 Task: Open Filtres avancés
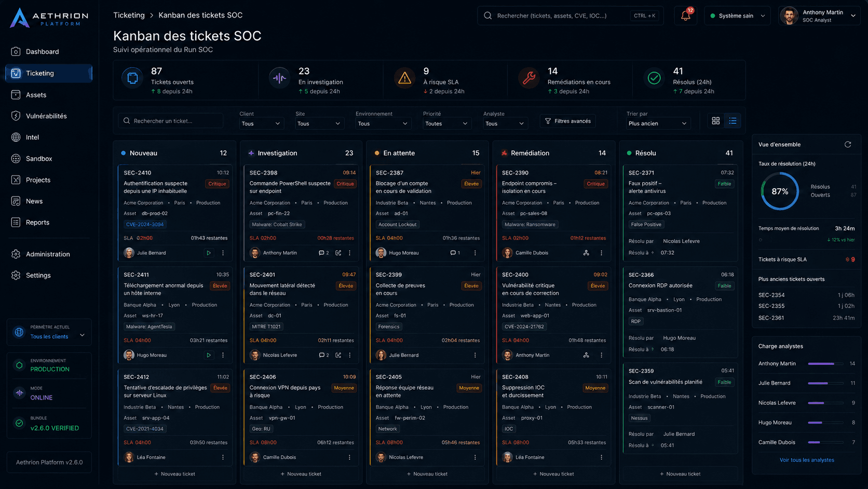[x=568, y=121]
